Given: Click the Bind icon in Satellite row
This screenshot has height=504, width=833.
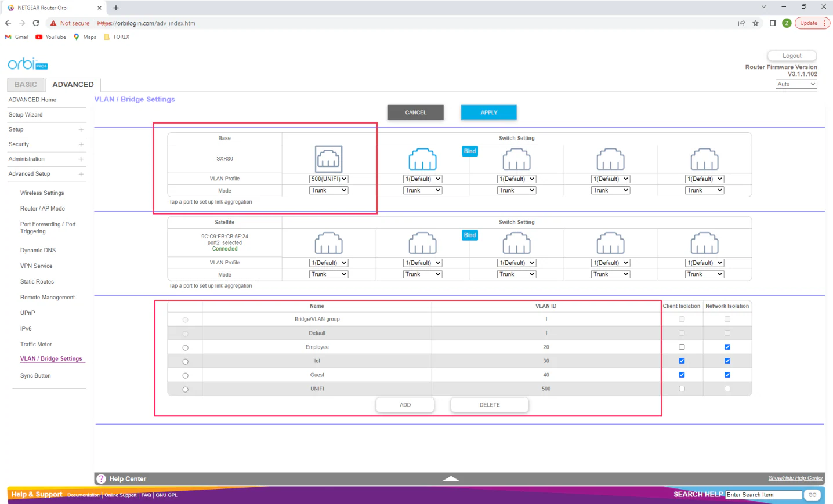Looking at the screenshot, I should 470,235.
